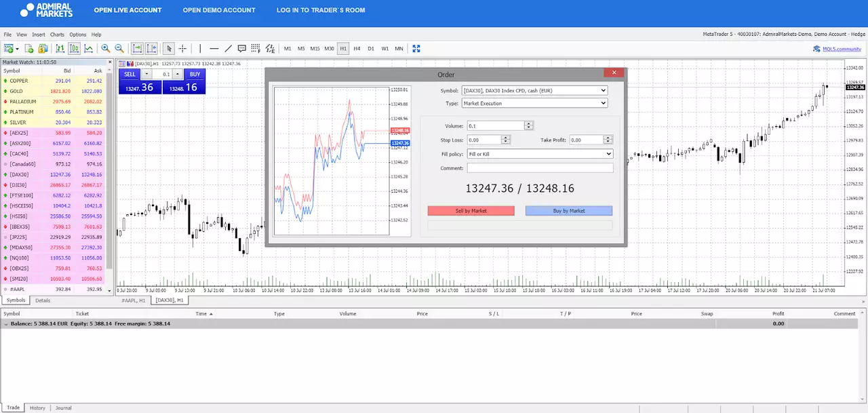
Task: Open new chart icon's dropdown arrow
Action: [17, 49]
